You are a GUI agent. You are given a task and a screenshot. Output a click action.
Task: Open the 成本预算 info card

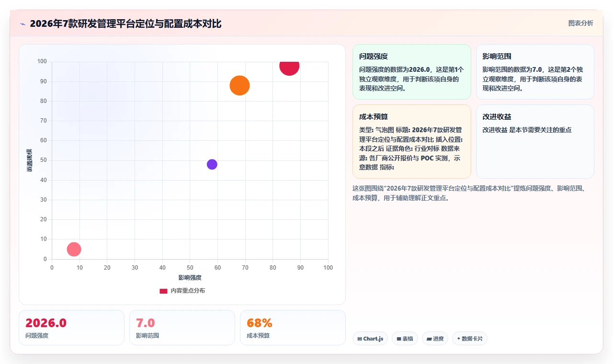[x=412, y=141]
